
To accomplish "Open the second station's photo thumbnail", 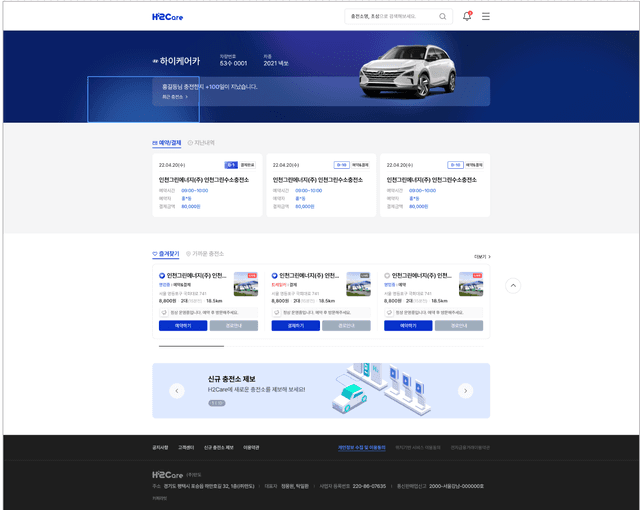I will click(359, 285).
